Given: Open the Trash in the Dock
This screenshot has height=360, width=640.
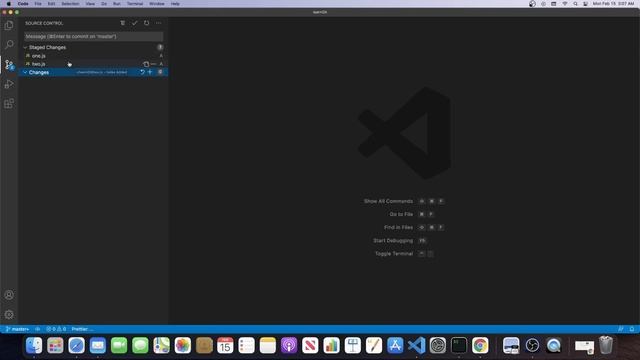Looking at the screenshot, I should pyautogui.click(x=606, y=345).
